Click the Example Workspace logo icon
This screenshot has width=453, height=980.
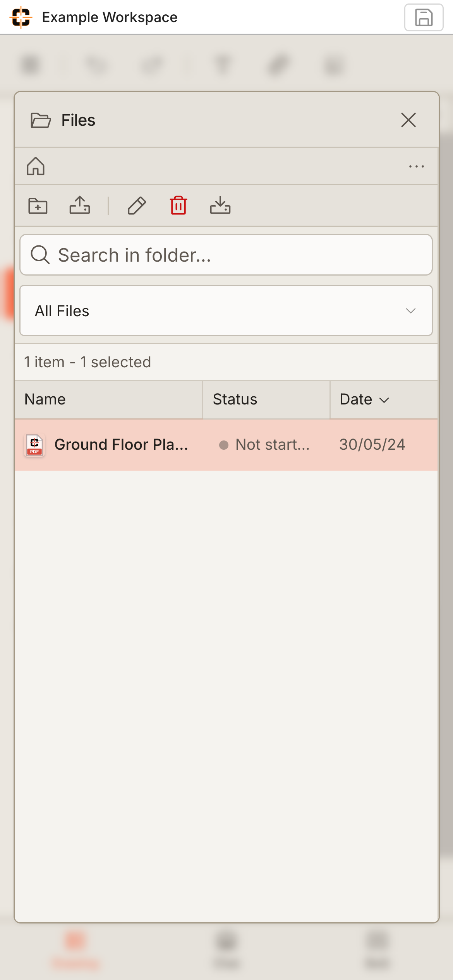point(21,17)
